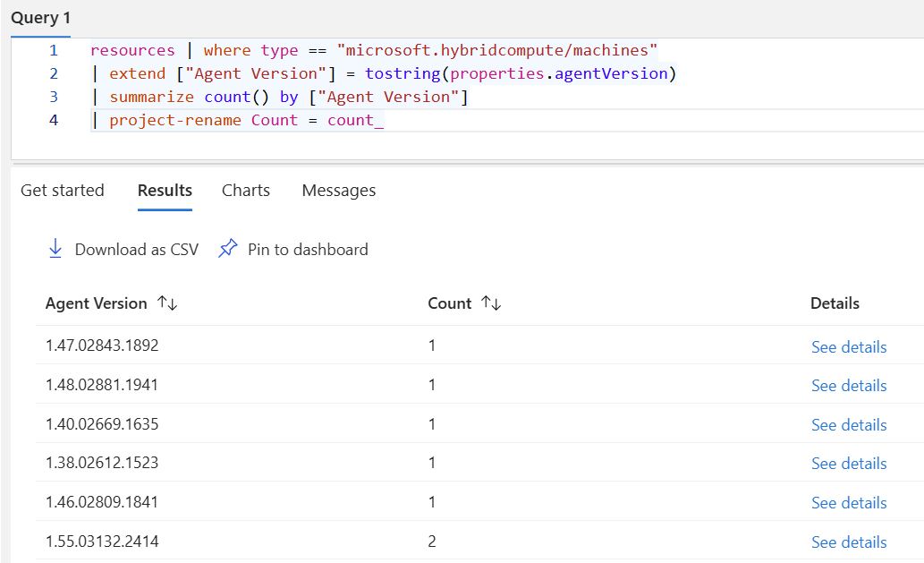Sort by Agent Version using arrows icon
924x563 pixels.
[167, 303]
